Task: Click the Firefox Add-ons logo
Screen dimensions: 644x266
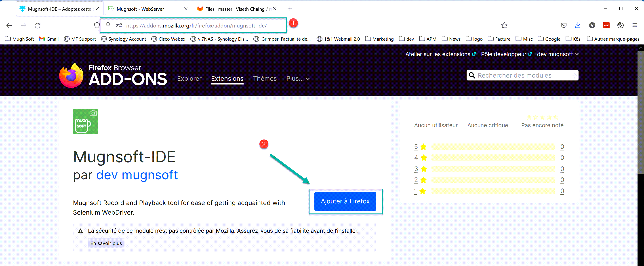Action: [x=113, y=75]
